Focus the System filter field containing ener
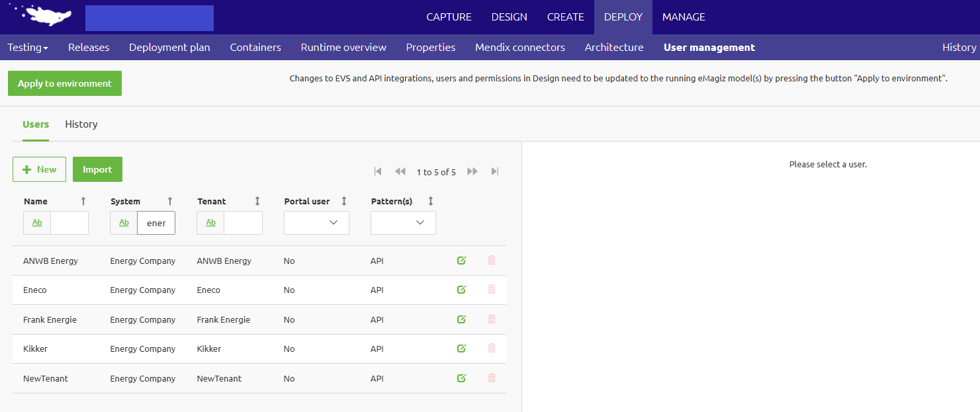This screenshot has height=412, width=980. [156, 223]
